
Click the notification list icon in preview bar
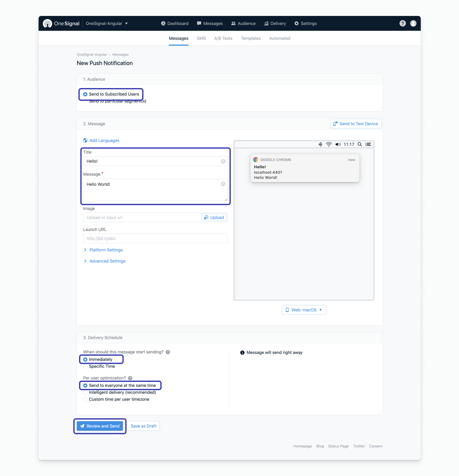point(368,144)
